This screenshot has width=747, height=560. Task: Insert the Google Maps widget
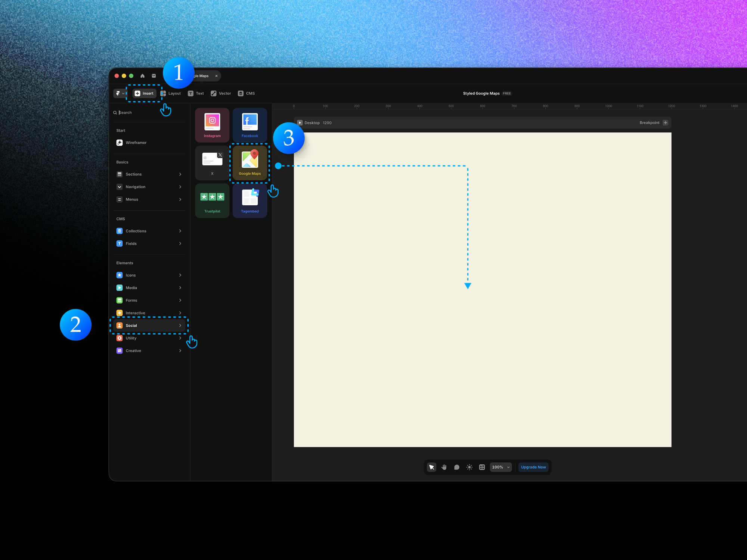pyautogui.click(x=249, y=162)
